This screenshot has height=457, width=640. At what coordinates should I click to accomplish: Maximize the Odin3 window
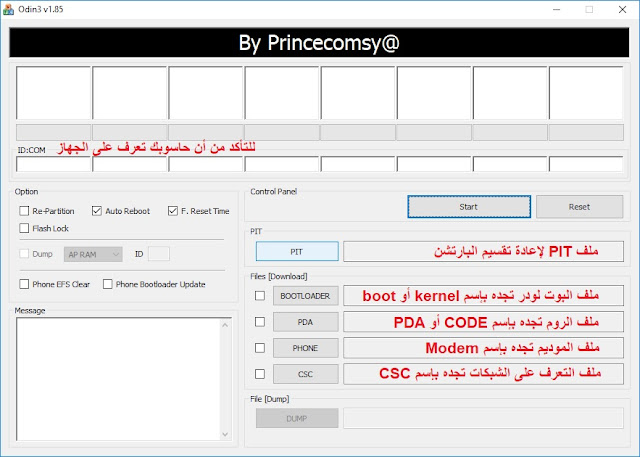(x=589, y=9)
